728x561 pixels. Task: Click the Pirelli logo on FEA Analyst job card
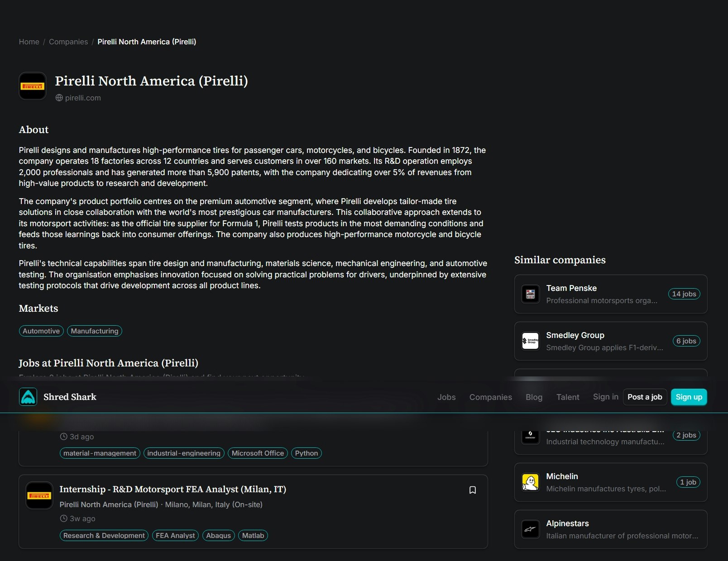(x=39, y=495)
